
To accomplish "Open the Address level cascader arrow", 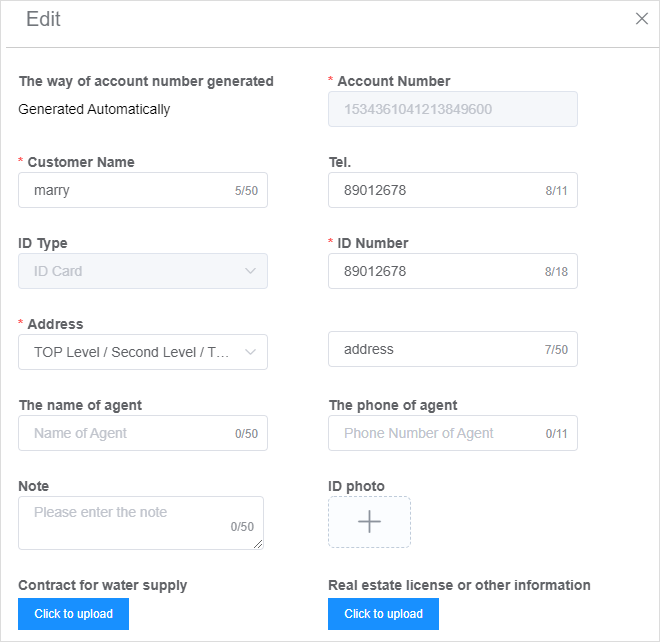I will tap(250, 352).
